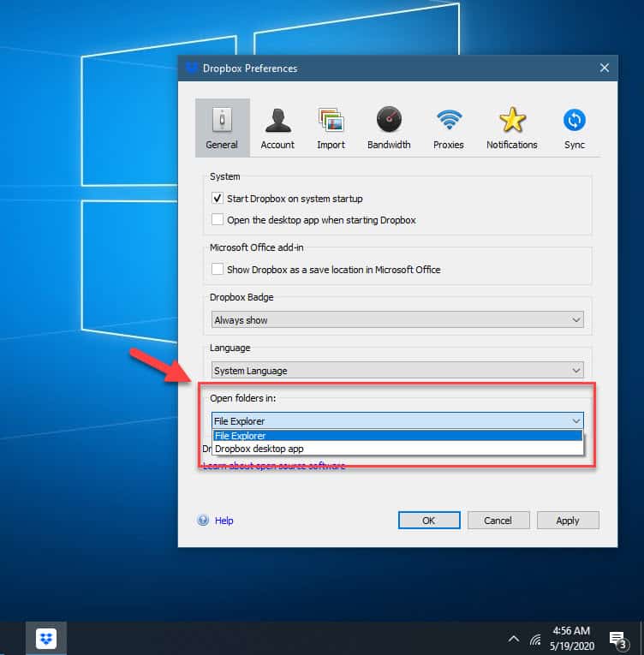644x655 pixels.
Task: Go to the Bandwidth tab
Action: tap(389, 128)
